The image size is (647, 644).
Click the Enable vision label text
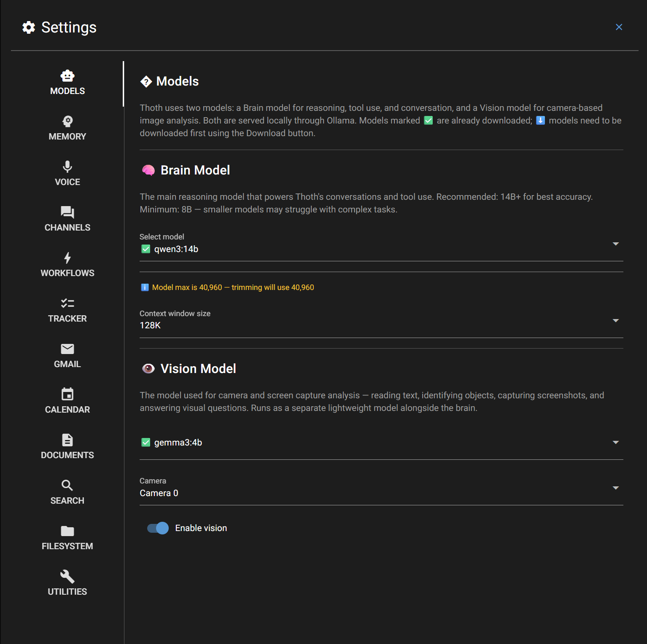pyautogui.click(x=201, y=528)
